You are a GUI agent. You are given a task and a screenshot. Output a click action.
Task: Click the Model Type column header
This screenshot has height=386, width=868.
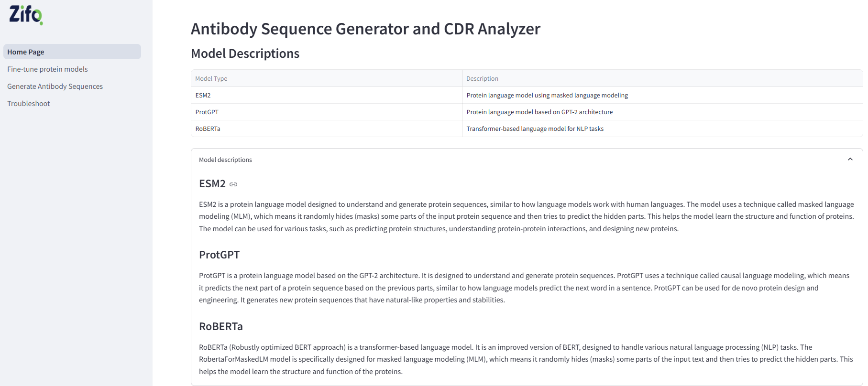pos(211,78)
